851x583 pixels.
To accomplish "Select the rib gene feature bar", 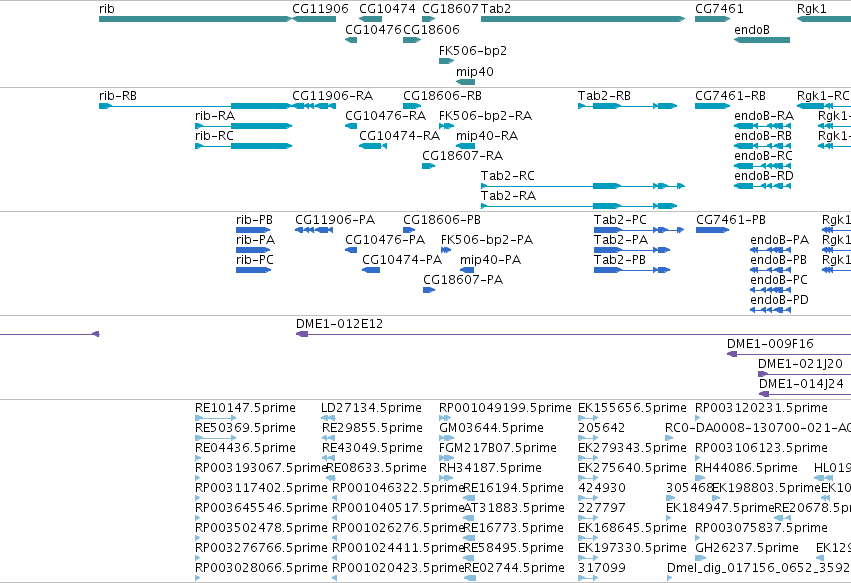I will [195, 19].
